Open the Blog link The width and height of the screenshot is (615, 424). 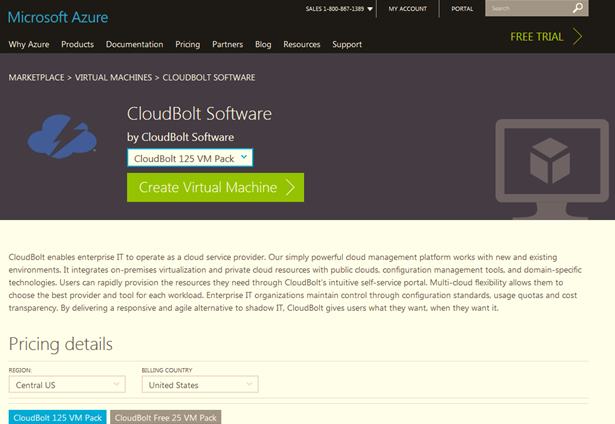263,44
